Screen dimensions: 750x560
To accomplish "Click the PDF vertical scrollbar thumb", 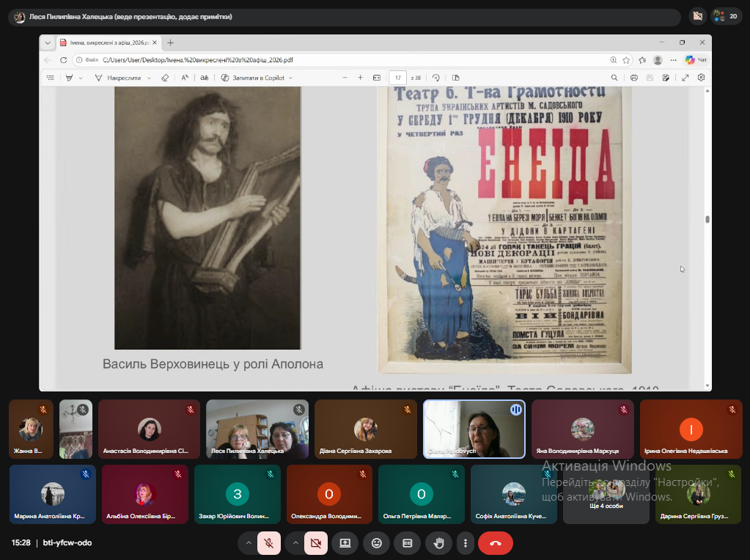I will [x=707, y=219].
